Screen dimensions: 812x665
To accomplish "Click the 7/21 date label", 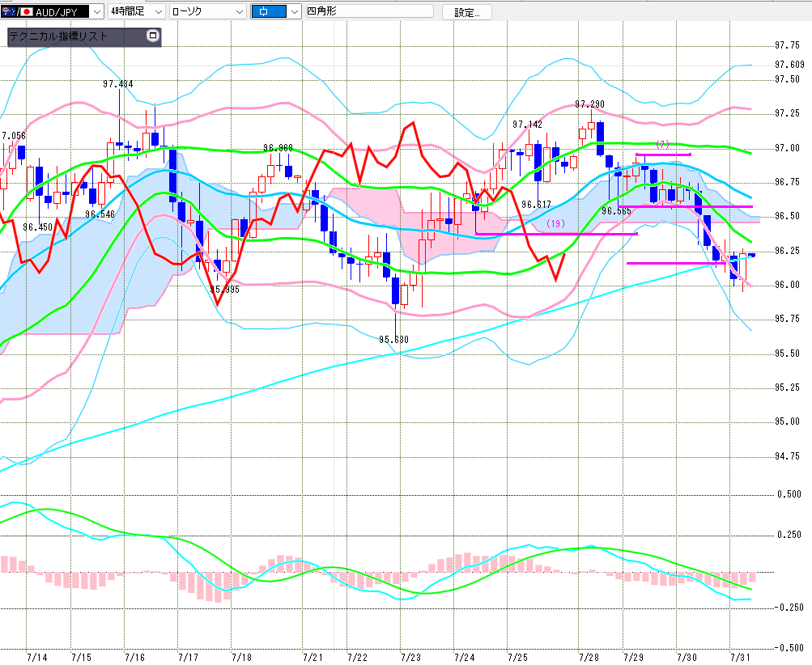I will point(312,658).
